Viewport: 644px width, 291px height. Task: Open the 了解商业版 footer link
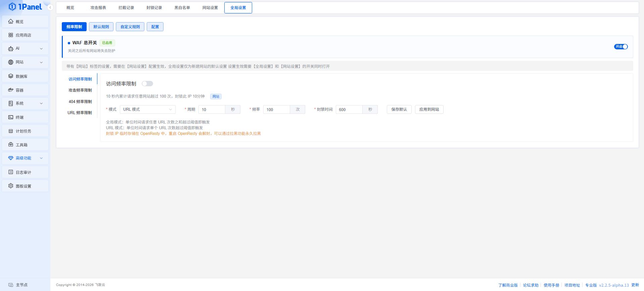508,285
